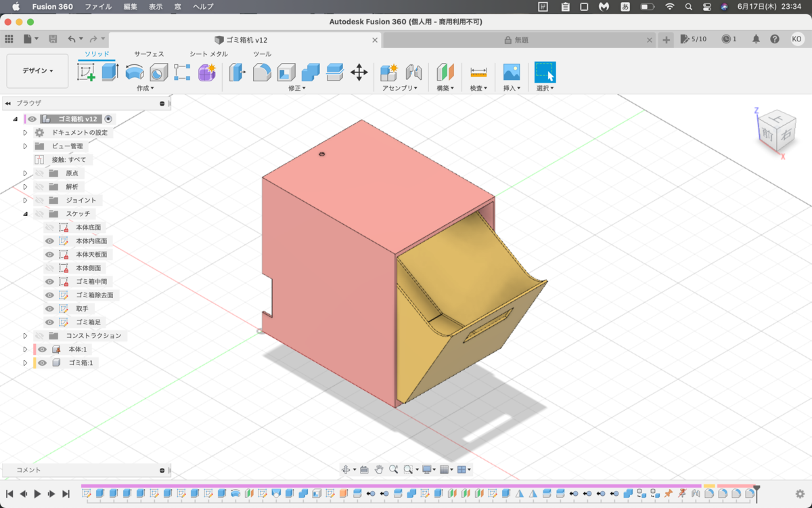Viewport: 812px width, 508px height.
Task: Select the Create Form tool
Action: click(x=206, y=72)
